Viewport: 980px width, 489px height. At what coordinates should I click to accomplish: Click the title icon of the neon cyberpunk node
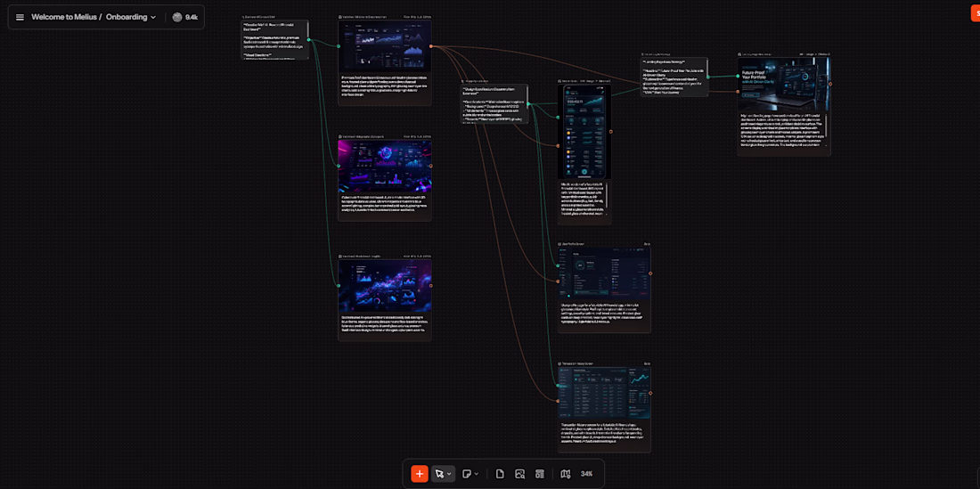tap(340, 136)
